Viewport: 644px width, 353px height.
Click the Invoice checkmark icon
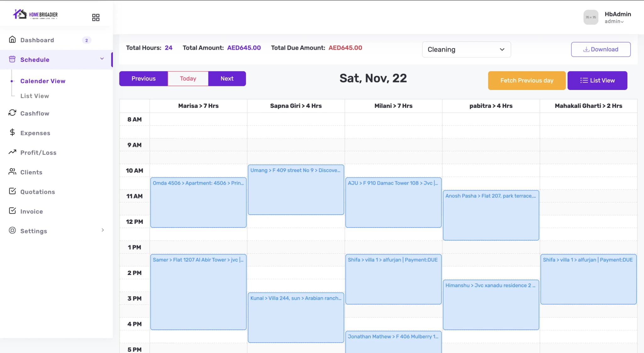click(12, 211)
